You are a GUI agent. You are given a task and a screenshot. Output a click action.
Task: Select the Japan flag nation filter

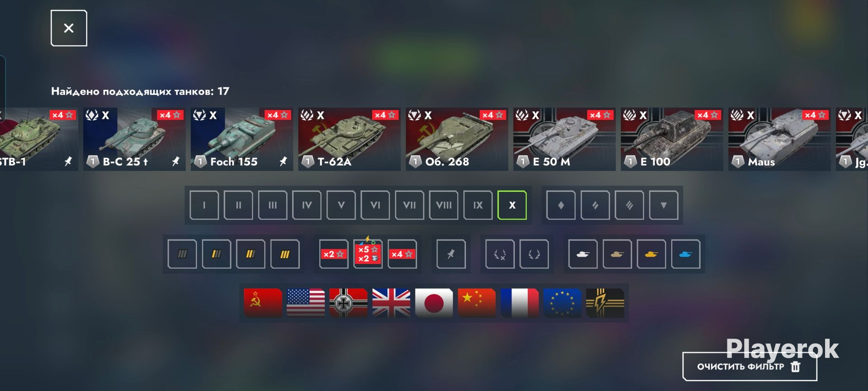coord(434,302)
